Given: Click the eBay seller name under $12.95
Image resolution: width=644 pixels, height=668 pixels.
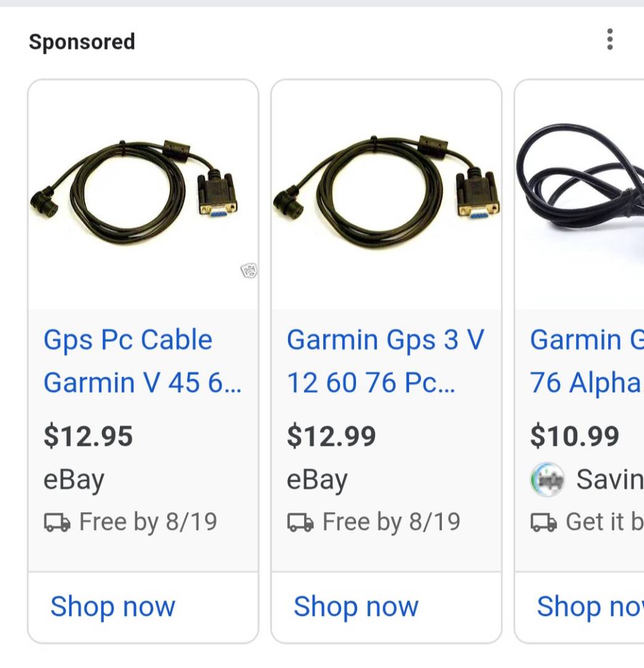Looking at the screenshot, I should pos(74,480).
